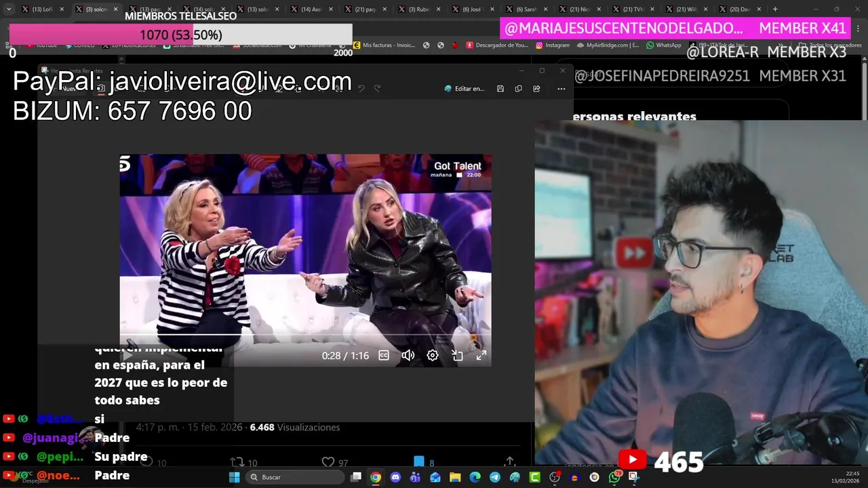The width and height of the screenshot is (868, 488).
Task: Redo the edit in Snipping Tool
Action: (378, 88)
